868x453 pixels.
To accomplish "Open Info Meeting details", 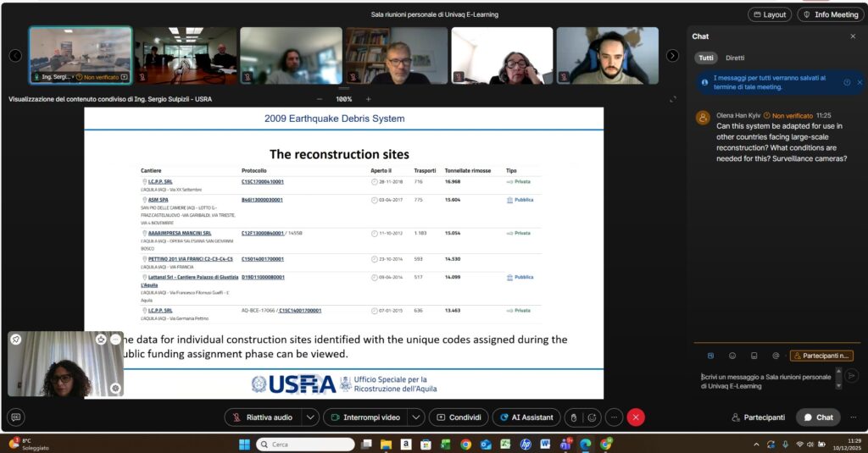I will click(x=830, y=14).
